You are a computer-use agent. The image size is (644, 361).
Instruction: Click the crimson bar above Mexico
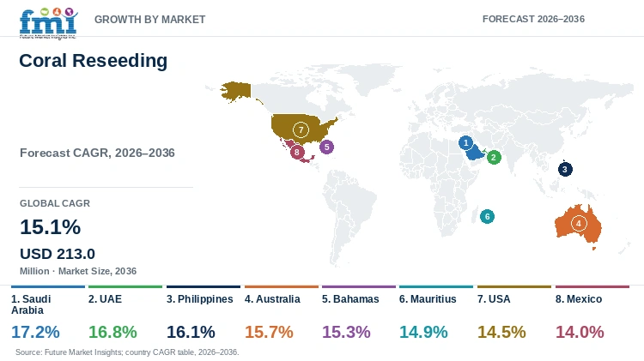coord(592,286)
